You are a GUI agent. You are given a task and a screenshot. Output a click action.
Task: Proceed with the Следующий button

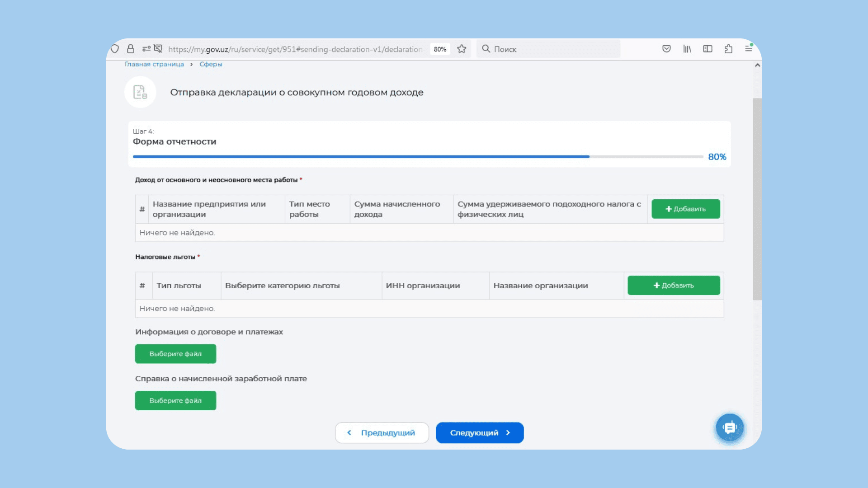click(480, 433)
